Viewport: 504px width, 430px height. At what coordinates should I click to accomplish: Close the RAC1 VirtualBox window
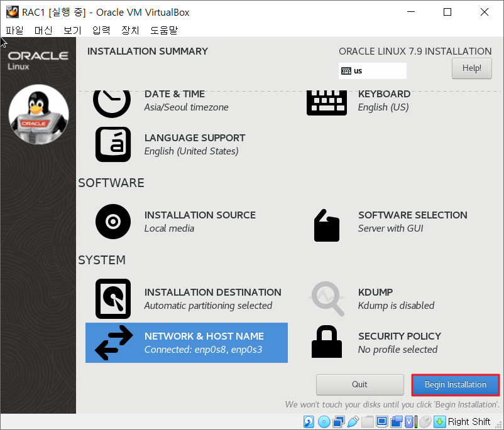(485, 12)
